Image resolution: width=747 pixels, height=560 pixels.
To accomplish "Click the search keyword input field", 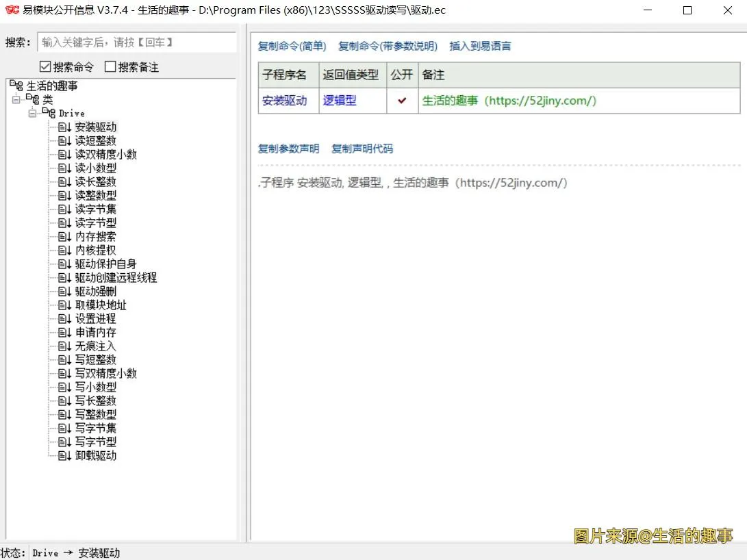I will [136, 42].
